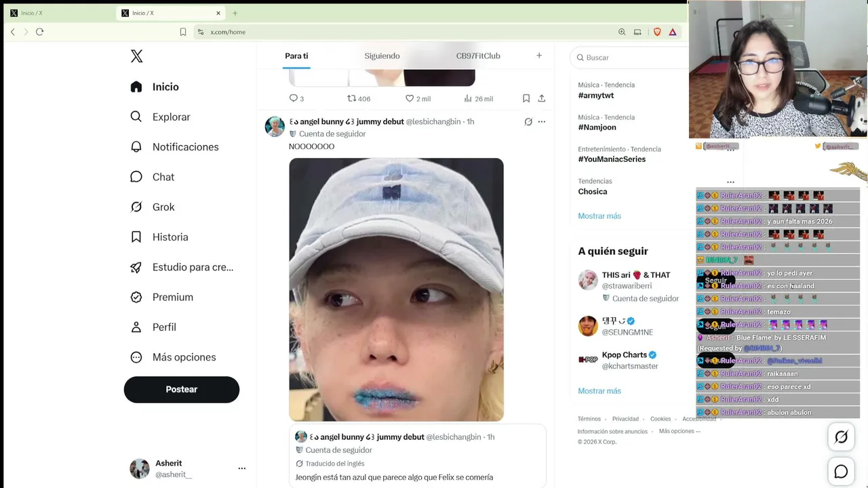This screenshot has height=488, width=868.
Task: Switch to the CB97FitClub tab
Action: point(478,56)
